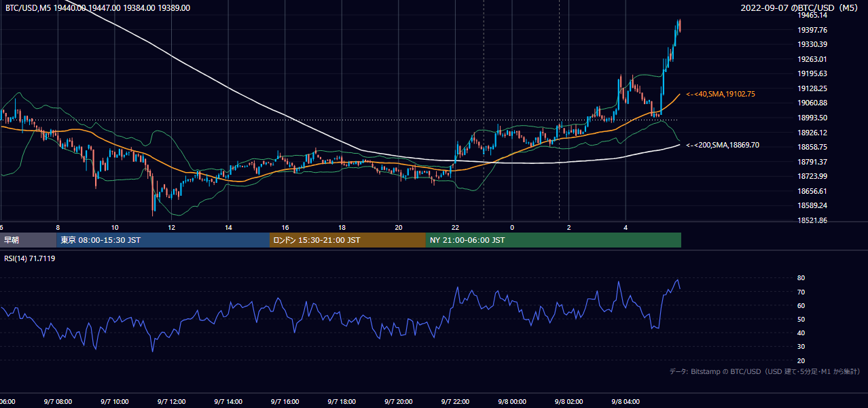Click hour tick 18 under price chart

[x=342, y=227]
